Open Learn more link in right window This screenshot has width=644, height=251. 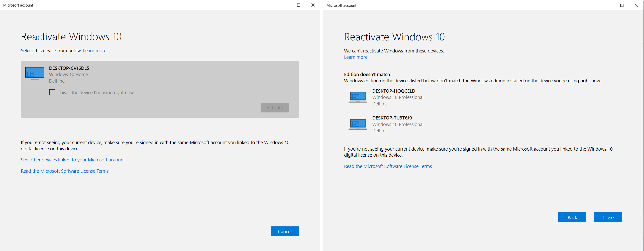pyautogui.click(x=356, y=57)
